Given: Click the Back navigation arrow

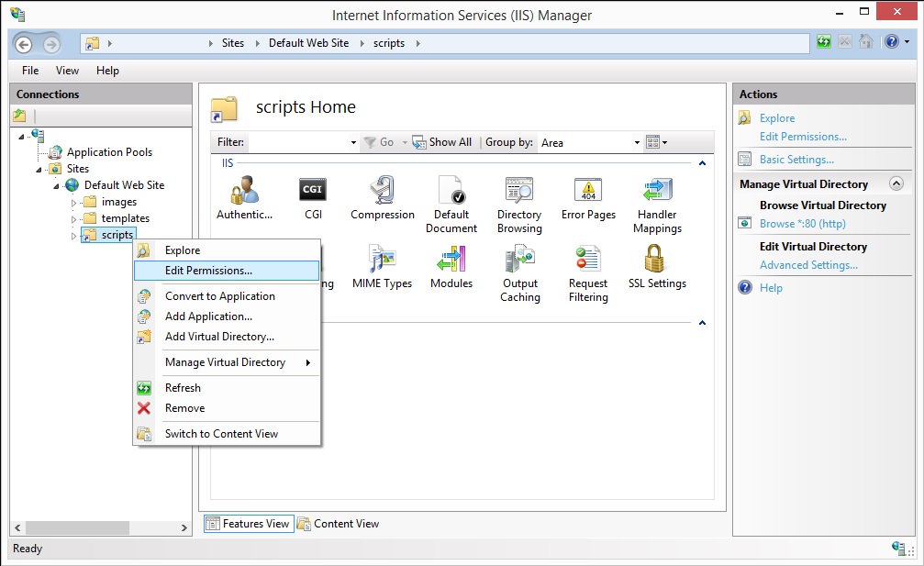Looking at the screenshot, I should (24, 44).
